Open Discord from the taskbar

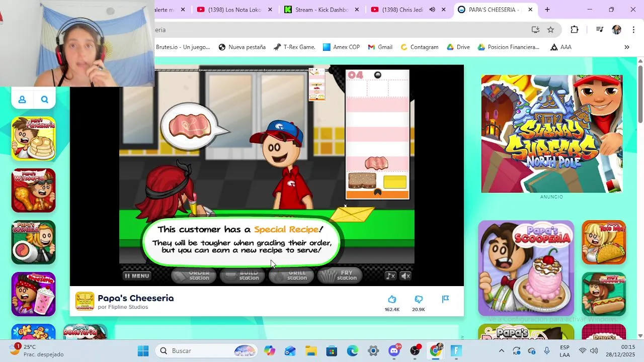coord(394,350)
